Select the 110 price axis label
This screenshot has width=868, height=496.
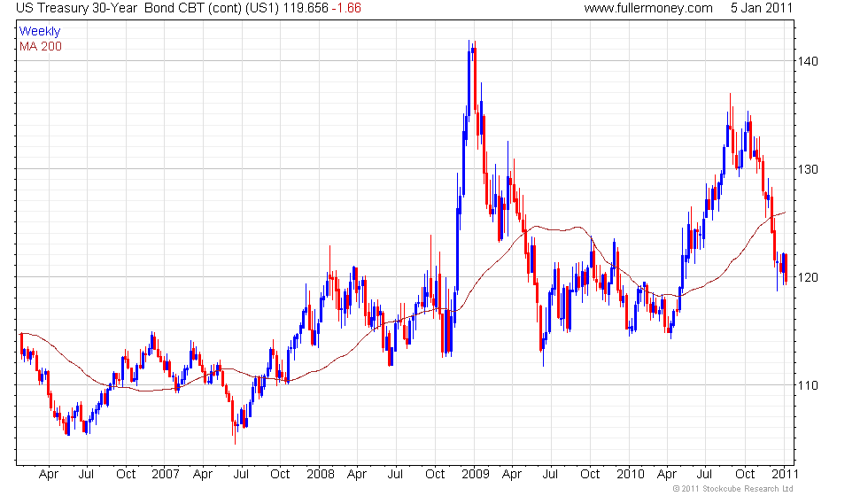[808, 385]
